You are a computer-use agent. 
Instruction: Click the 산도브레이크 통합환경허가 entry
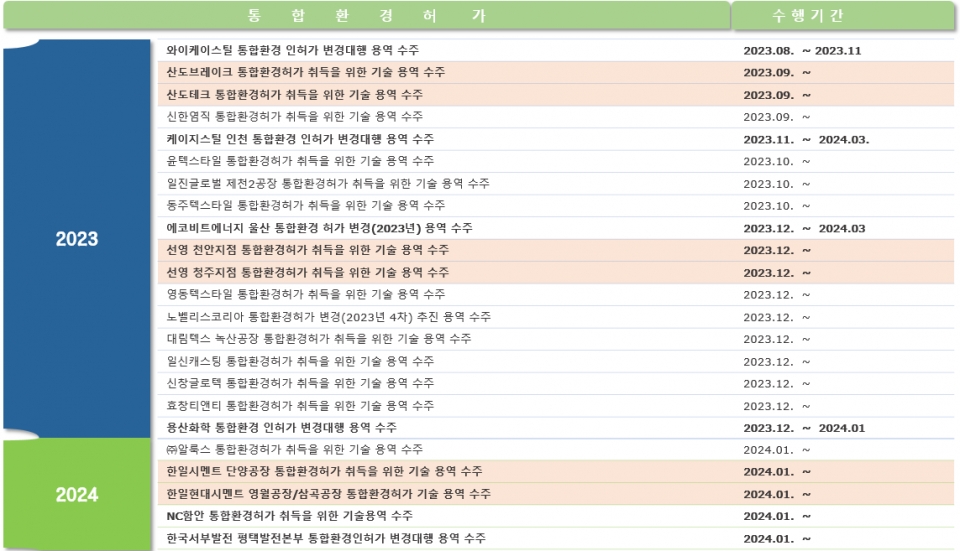[306, 72]
